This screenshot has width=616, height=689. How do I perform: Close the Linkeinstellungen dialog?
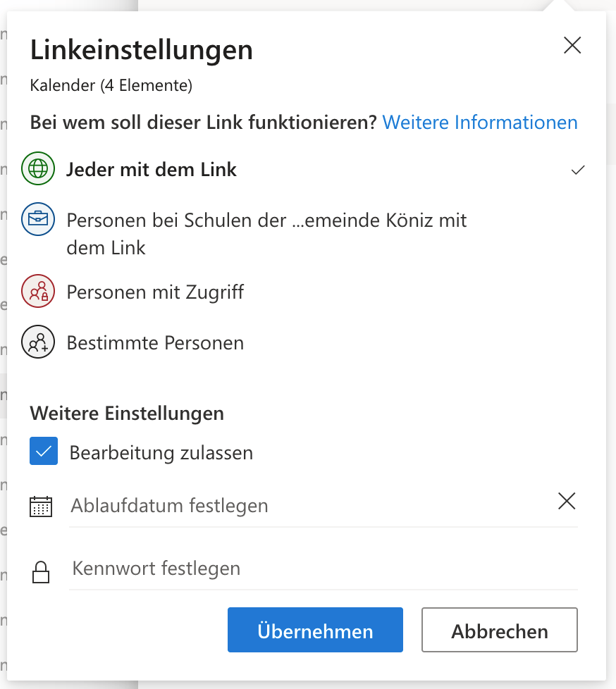click(573, 46)
